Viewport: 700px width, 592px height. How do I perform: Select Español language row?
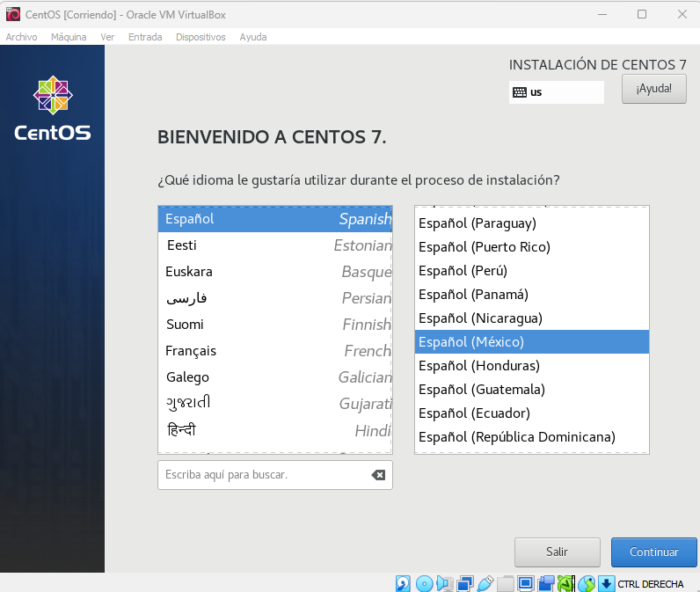pos(275,219)
